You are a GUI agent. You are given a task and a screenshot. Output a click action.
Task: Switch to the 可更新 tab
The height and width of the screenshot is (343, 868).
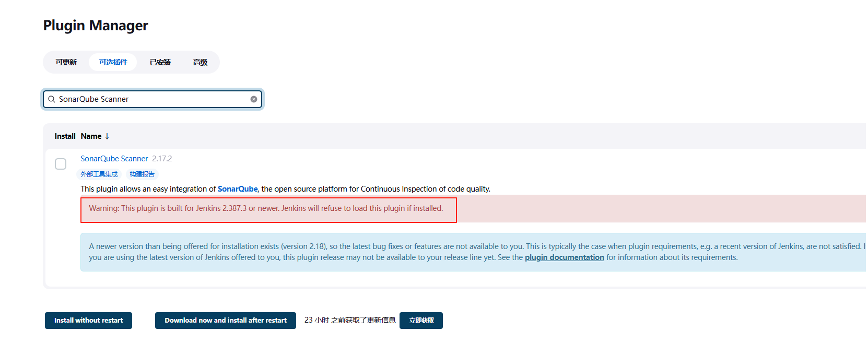point(66,62)
